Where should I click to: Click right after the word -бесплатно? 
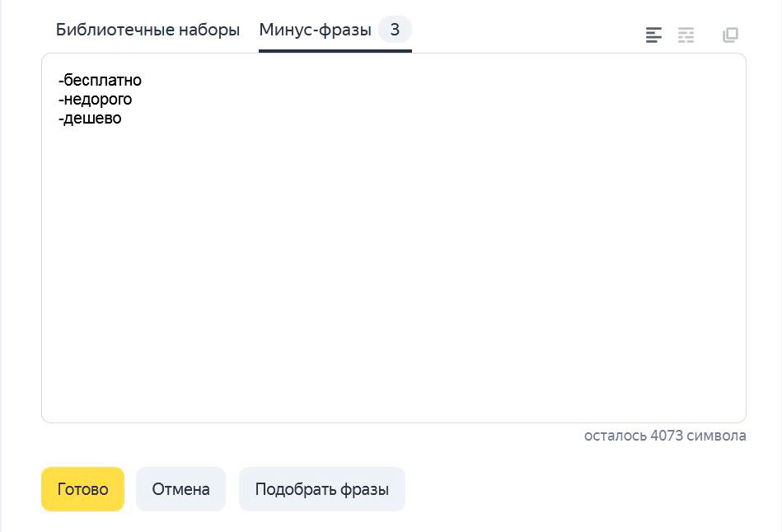143,80
